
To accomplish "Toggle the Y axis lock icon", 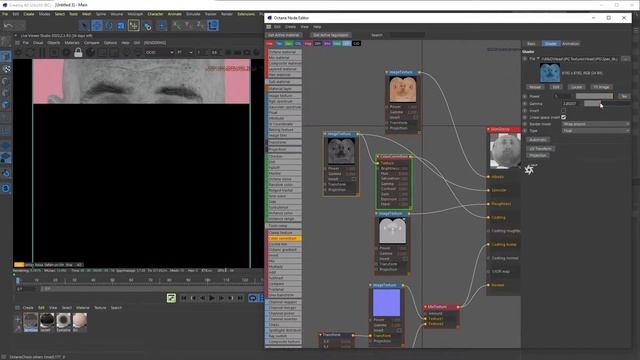I will [x=188, y=26].
